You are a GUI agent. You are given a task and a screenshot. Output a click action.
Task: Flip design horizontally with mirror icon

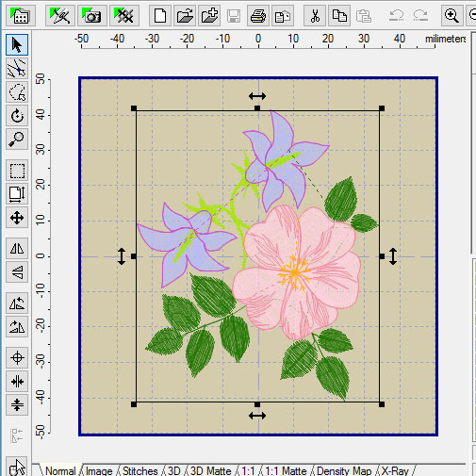(x=17, y=248)
